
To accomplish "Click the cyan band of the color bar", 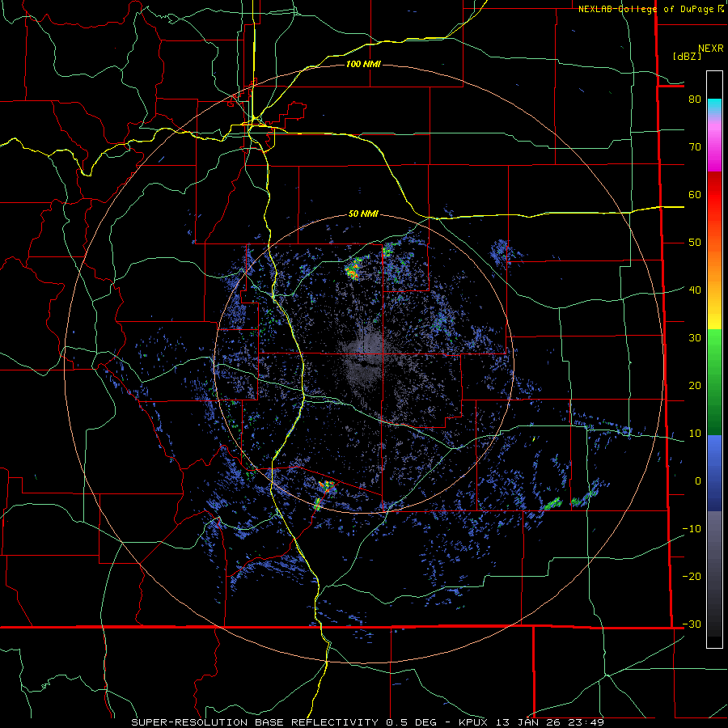I will click(x=714, y=106).
